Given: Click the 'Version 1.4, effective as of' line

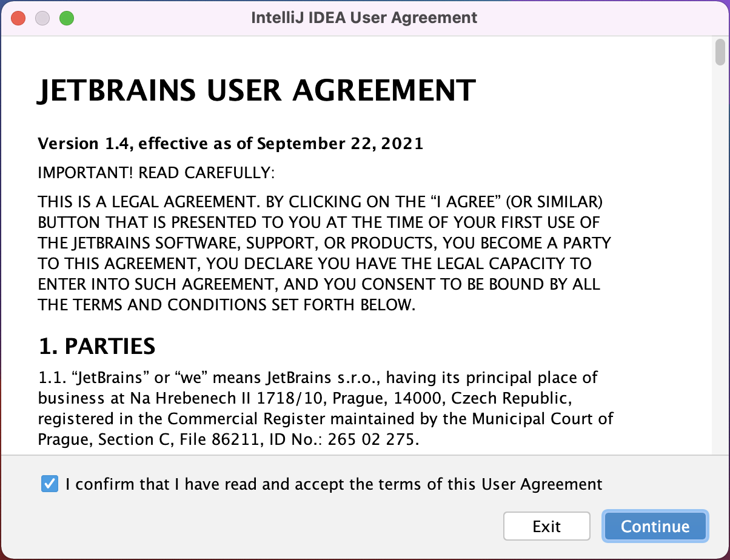Looking at the screenshot, I should tap(230, 144).
